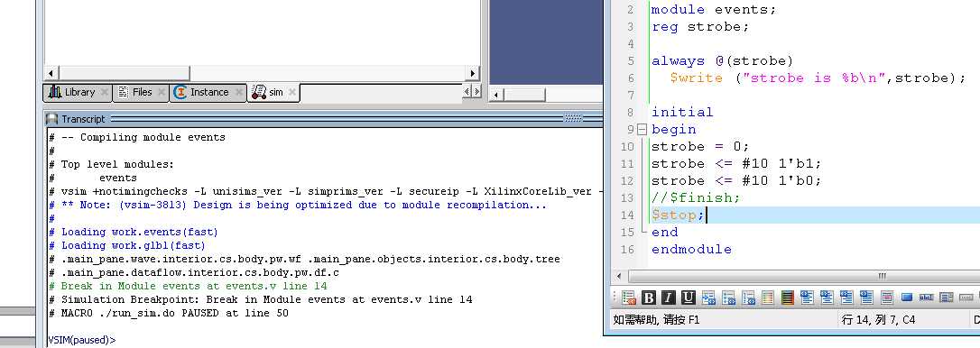Click the vsim-3813 Note transcript line

click(298, 206)
